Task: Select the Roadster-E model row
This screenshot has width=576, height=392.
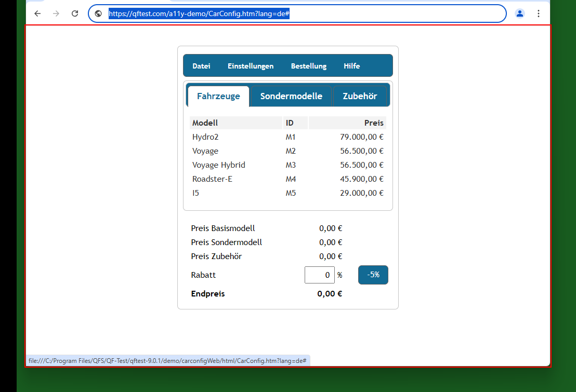Action: point(288,179)
